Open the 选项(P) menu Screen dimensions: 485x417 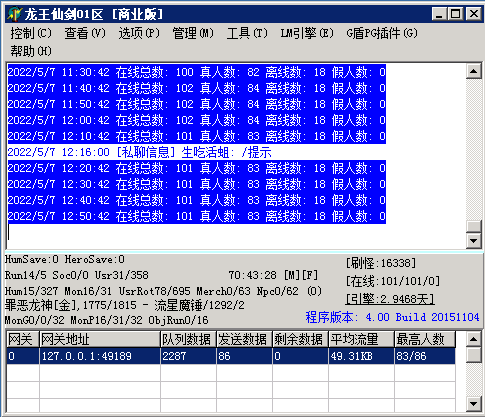point(139,33)
